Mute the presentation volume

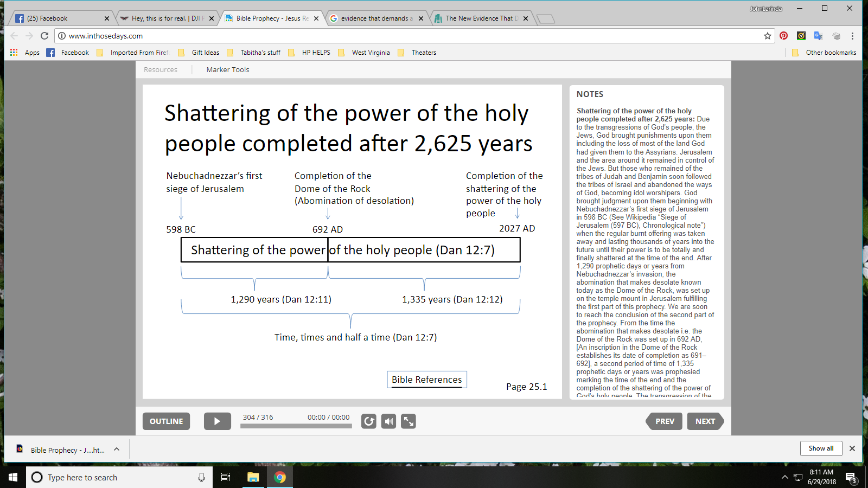(x=388, y=421)
